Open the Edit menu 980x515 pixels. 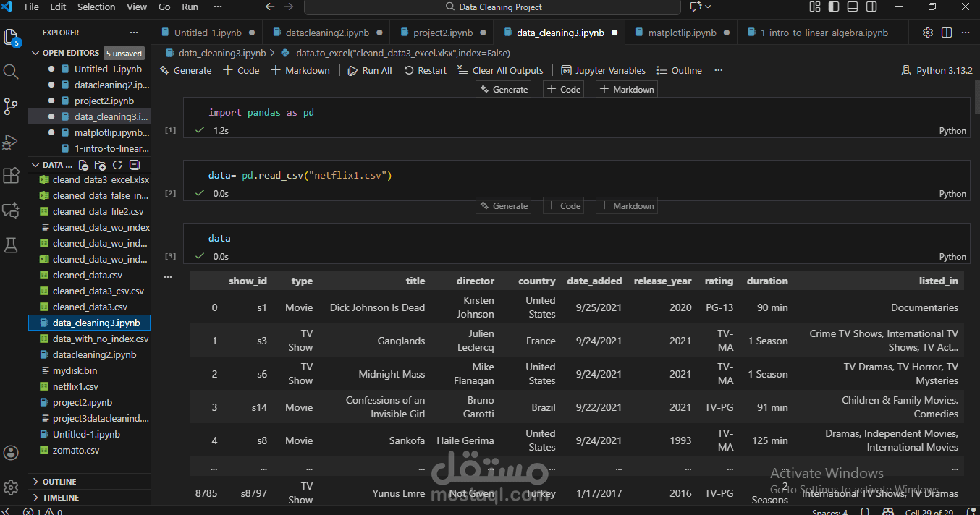[x=58, y=7]
